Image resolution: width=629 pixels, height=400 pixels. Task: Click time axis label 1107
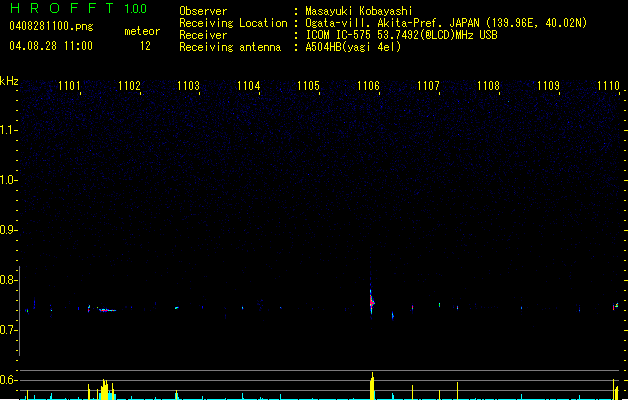pyautogui.click(x=428, y=86)
